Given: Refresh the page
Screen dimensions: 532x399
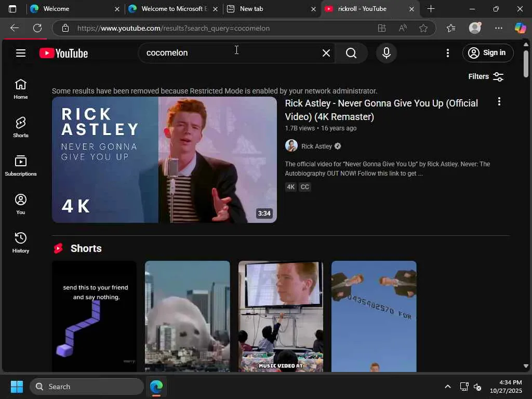Looking at the screenshot, I should coord(37,28).
